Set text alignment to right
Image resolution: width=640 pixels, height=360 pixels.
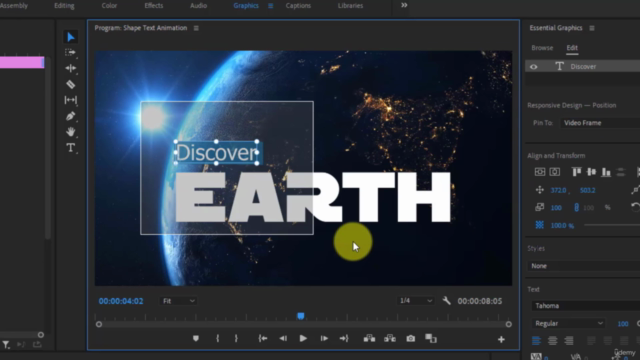point(569,340)
